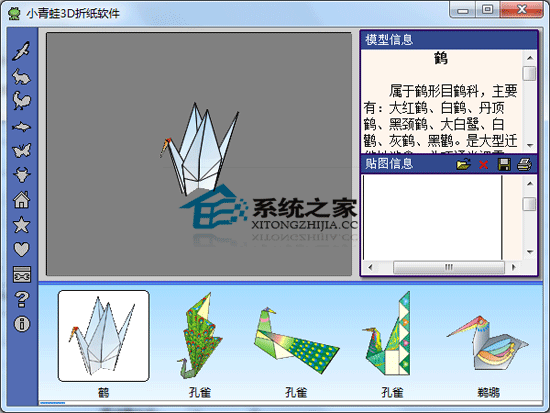The image size is (550, 413).
Task: Select the heart category icon in sidebar
Action: click(x=21, y=249)
